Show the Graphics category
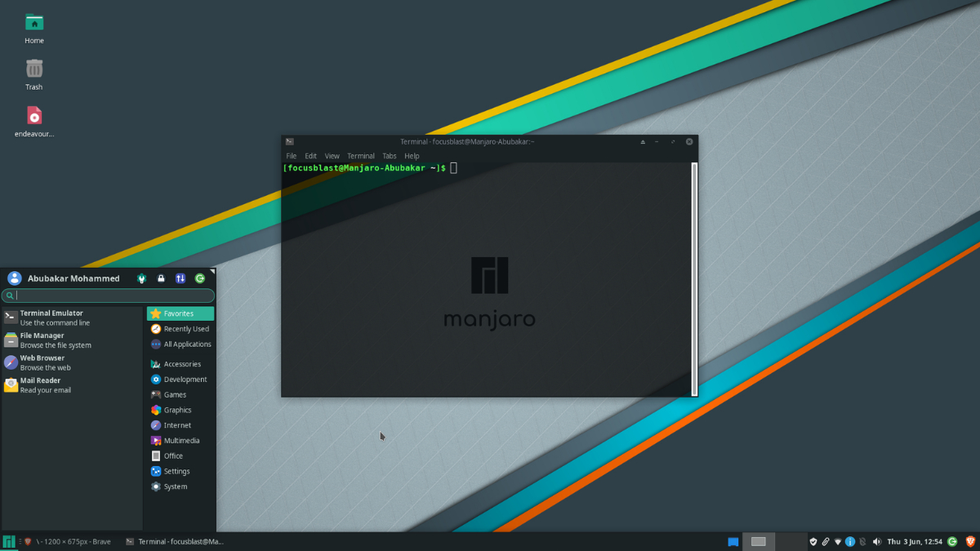980x551 pixels. 180,410
